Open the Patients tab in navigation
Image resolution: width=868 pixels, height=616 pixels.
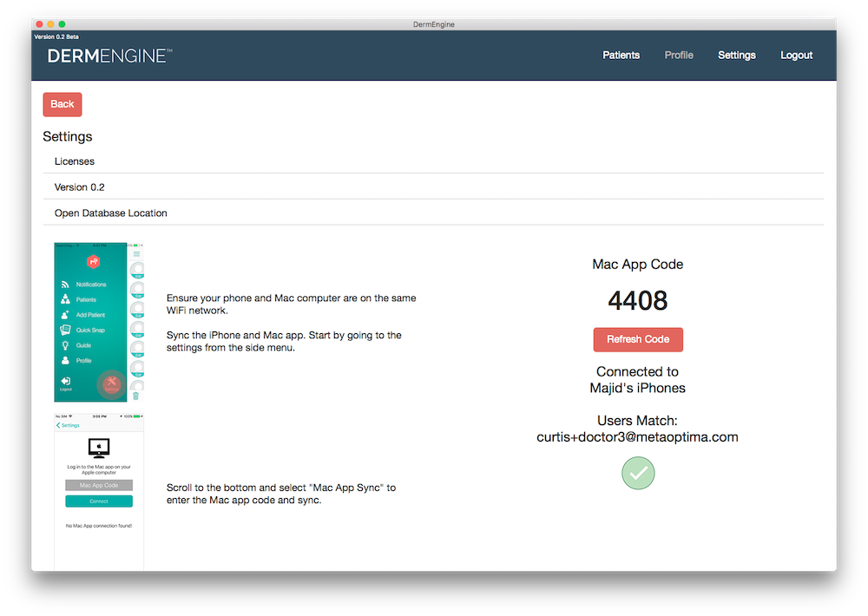(621, 56)
